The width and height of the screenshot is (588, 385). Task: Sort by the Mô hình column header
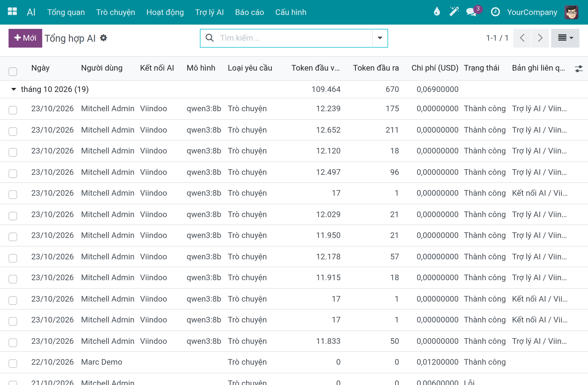[201, 68]
